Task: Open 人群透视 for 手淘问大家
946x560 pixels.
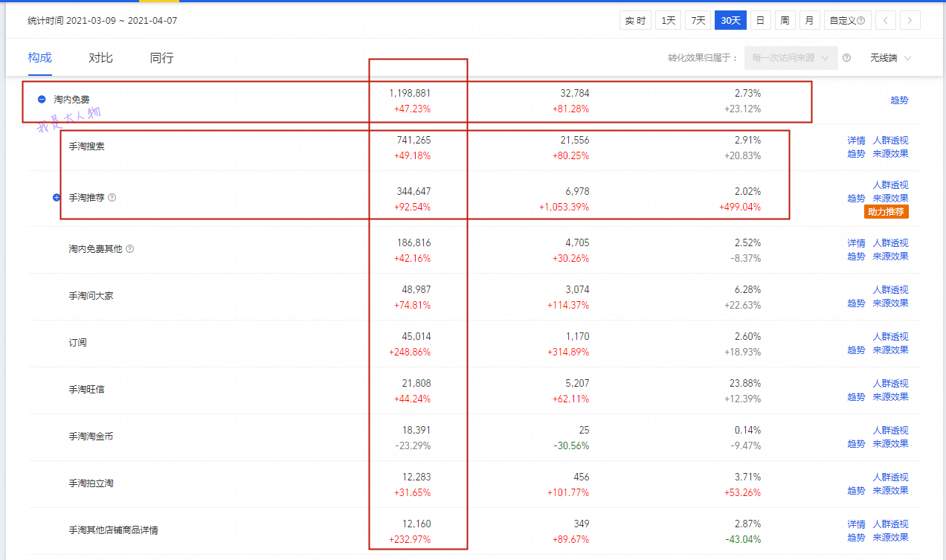Action: tap(890, 290)
